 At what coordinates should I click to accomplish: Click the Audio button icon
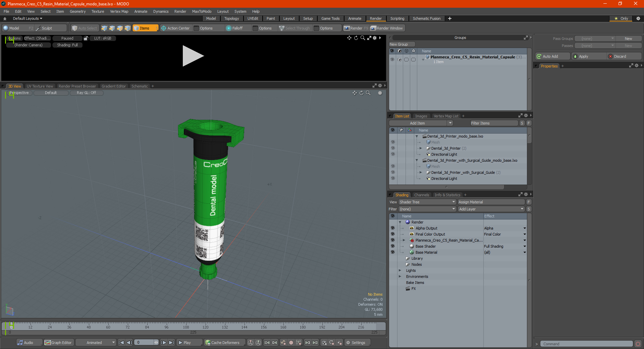20,343
